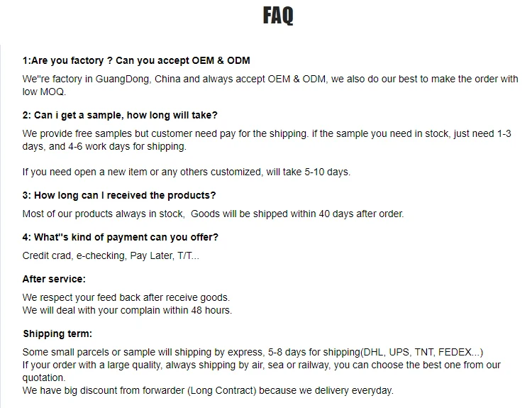Screen dimensions: 532x408
Task: Click question 1 about factory and OEM & ODM
Action: point(136,61)
